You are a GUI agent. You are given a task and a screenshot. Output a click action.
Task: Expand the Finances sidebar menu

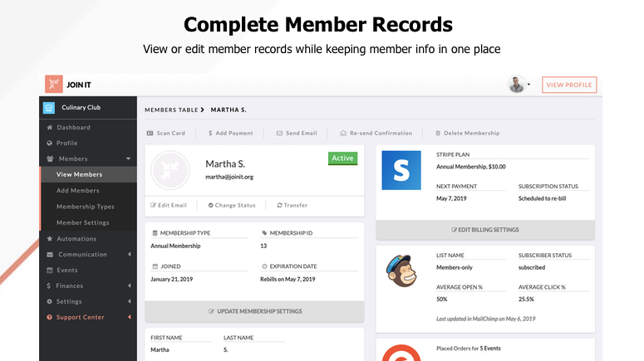pyautogui.click(x=129, y=285)
